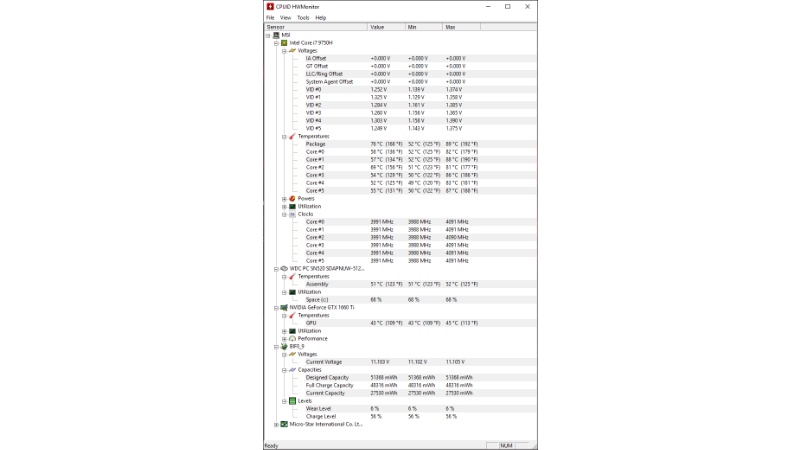Click the CPUID HWMonitor title bar app icon
The image size is (800, 450).
point(270,7)
